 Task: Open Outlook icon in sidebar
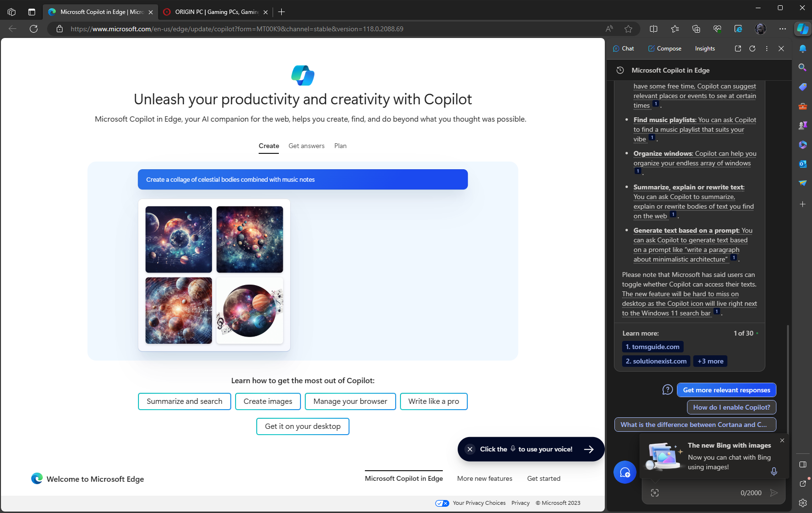point(802,164)
